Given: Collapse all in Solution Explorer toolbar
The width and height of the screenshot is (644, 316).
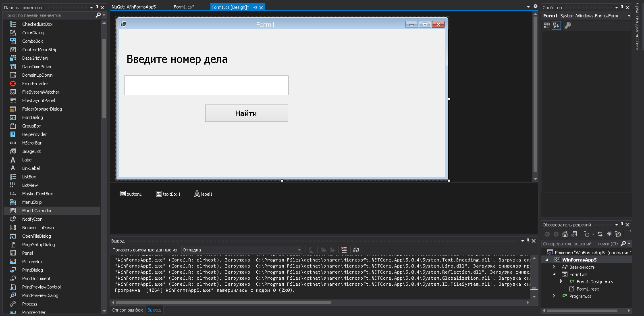Looking at the screenshot, I should pyautogui.click(x=609, y=234).
